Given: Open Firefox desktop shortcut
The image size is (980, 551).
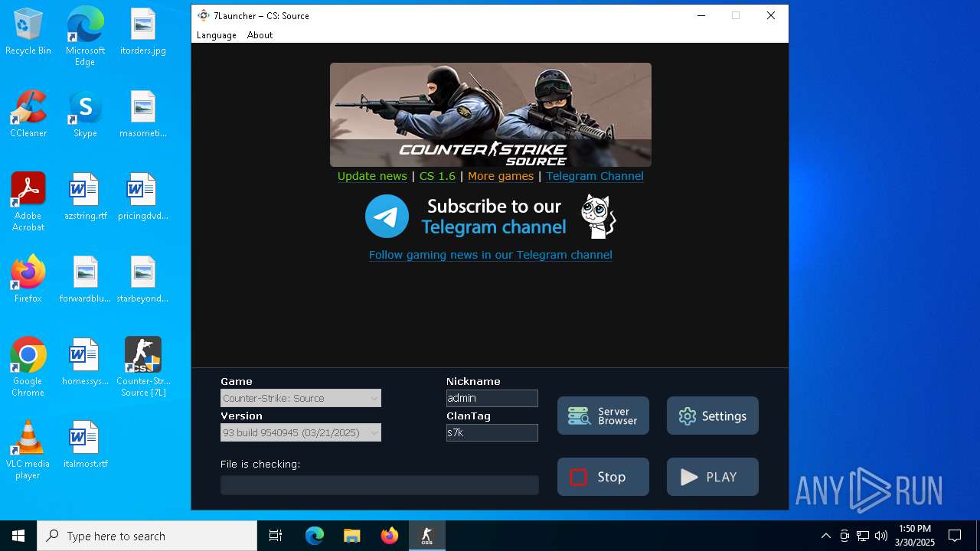Looking at the screenshot, I should pyautogui.click(x=28, y=280).
